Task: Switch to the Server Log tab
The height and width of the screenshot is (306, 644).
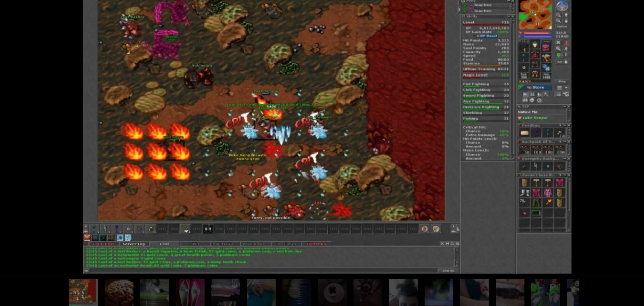Action: tap(134, 244)
